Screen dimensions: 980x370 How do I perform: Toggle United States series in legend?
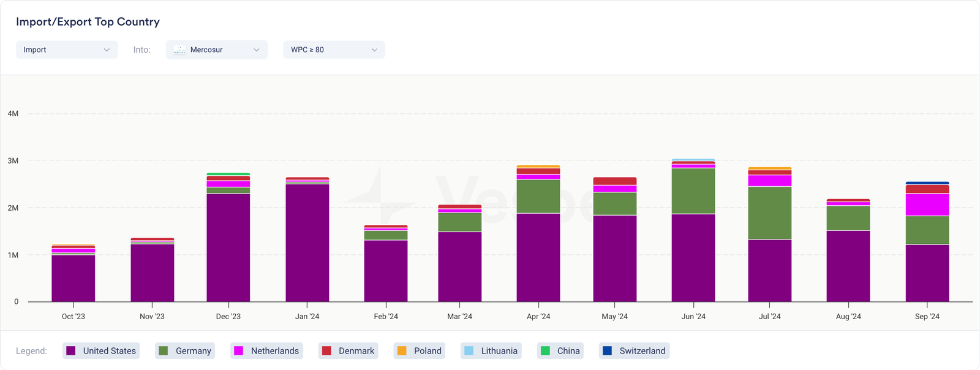pyautogui.click(x=101, y=351)
